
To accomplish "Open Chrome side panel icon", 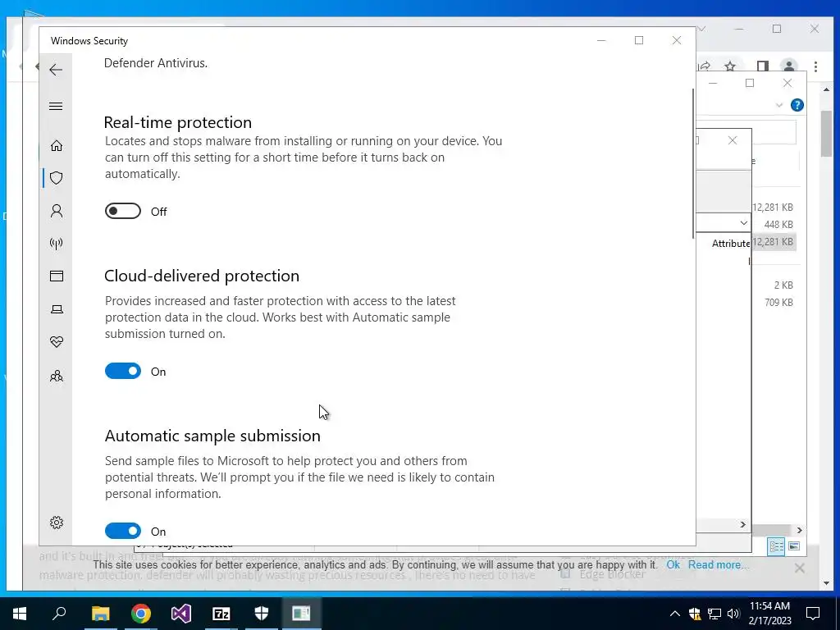I will tap(762, 66).
